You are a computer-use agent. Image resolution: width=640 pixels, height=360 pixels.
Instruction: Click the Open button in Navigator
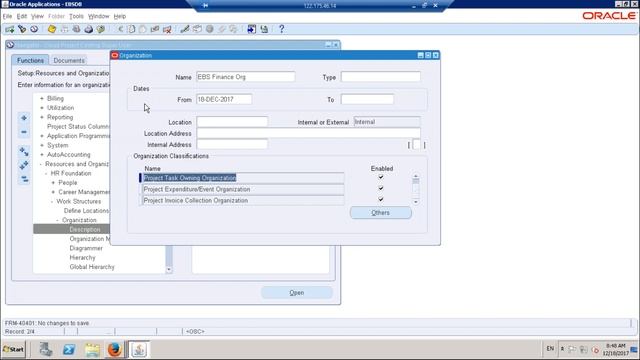coord(297,293)
